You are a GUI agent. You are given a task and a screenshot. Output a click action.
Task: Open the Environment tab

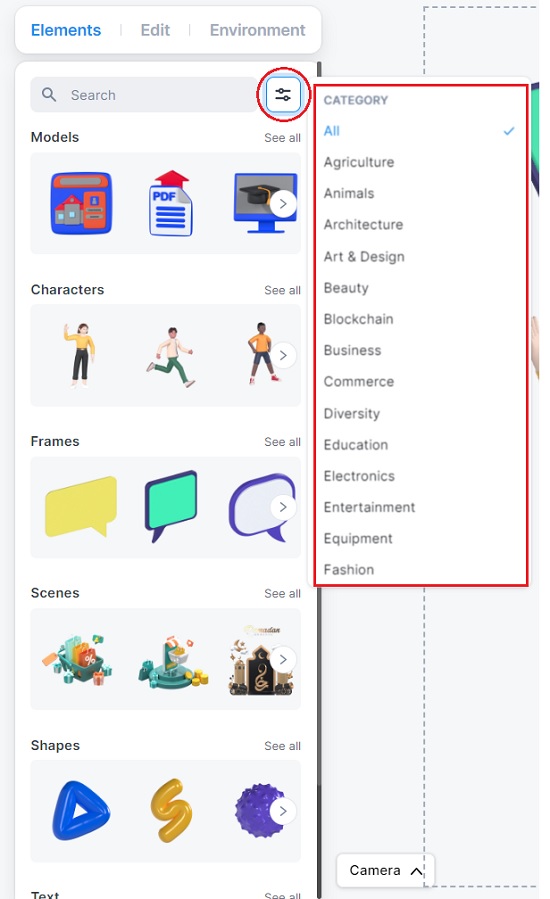pyautogui.click(x=258, y=30)
